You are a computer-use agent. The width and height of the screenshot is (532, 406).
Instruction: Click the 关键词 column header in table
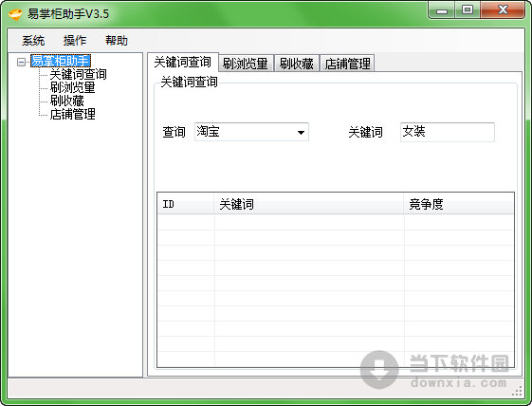click(309, 204)
